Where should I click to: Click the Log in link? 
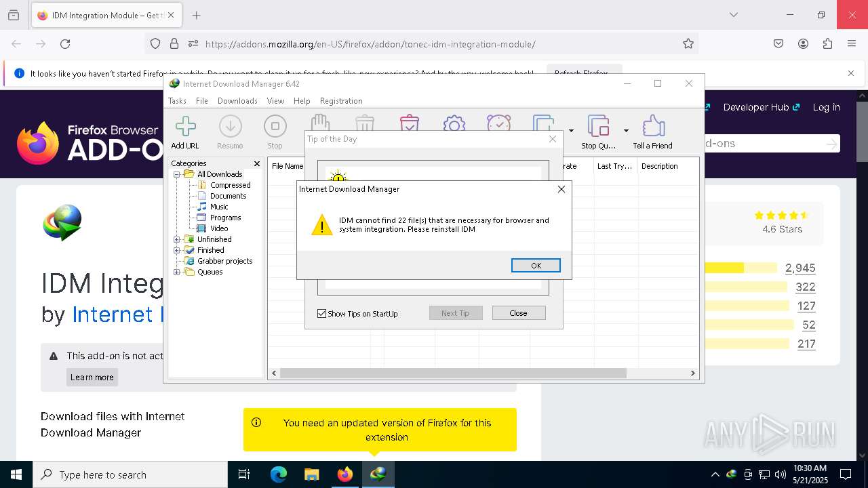pos(826,107)
